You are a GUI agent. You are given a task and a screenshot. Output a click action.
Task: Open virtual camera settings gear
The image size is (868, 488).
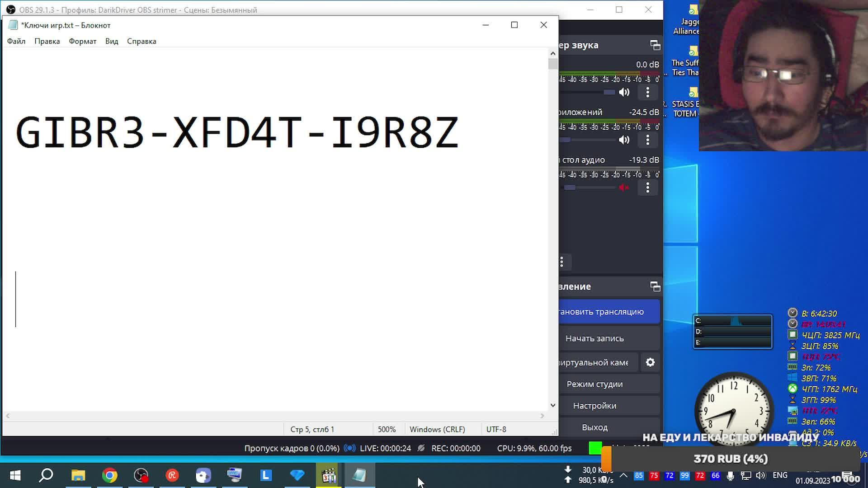click(650, 362)
